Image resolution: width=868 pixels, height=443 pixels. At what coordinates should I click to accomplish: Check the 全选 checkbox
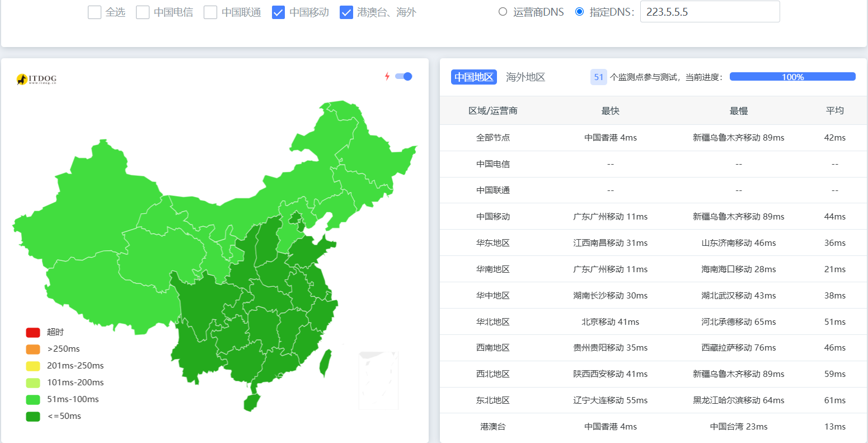pos(95,12)
